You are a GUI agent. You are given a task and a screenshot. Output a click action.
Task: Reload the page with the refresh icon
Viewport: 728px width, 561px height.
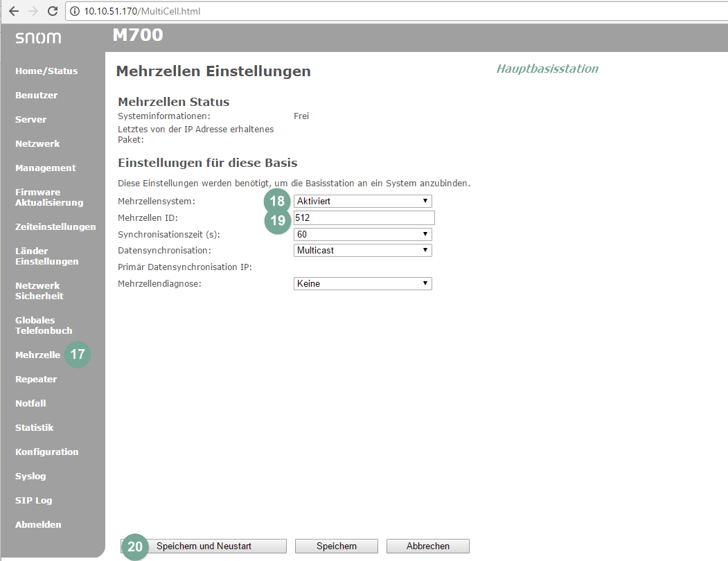pyautogui.click(x=52, y=12)
